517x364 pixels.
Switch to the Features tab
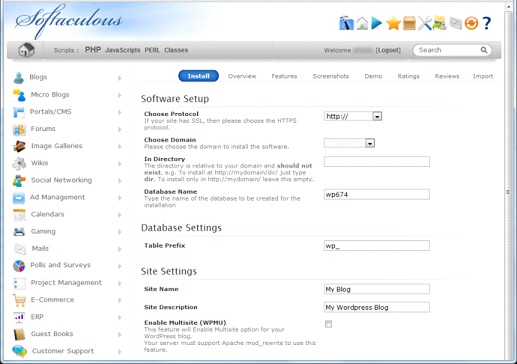click(x=284, y=76)
